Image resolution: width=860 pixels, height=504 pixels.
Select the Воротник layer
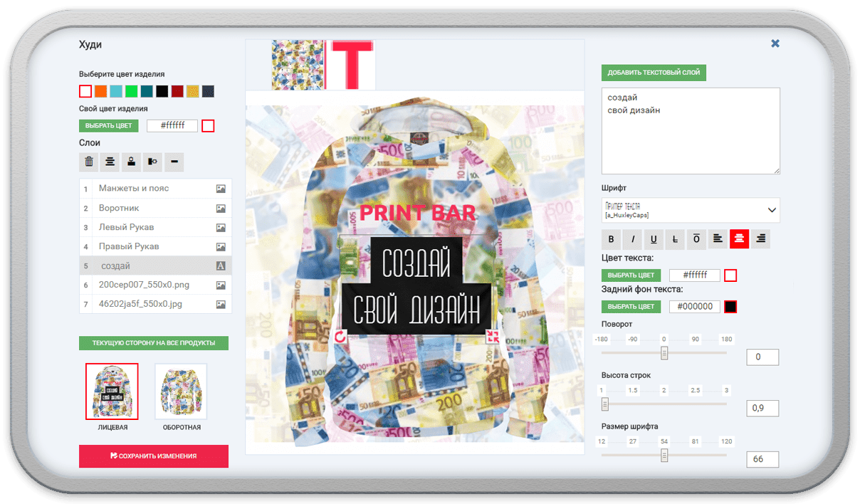(x=155, y=208)
